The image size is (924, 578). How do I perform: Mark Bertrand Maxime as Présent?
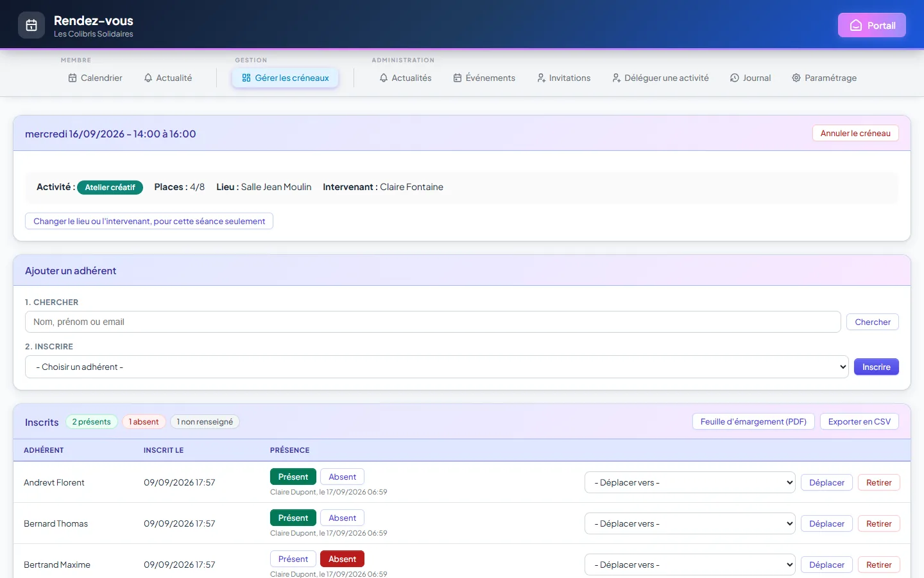(x=293, y=559)
